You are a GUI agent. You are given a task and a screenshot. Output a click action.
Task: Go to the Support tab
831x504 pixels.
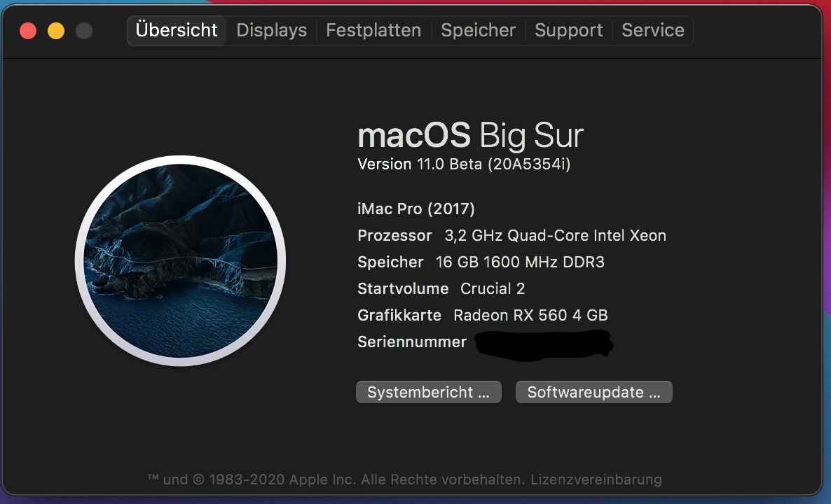(568, 31)
